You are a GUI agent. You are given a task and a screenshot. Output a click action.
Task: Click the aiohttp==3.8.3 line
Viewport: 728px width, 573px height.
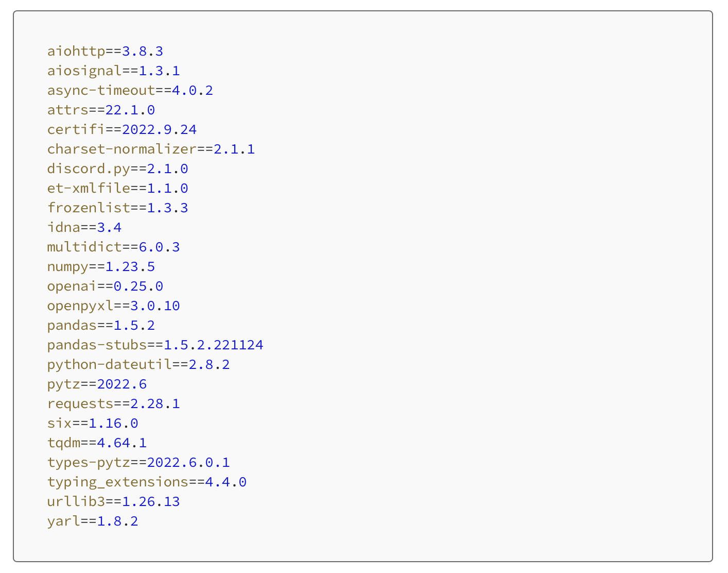(105, 51)
